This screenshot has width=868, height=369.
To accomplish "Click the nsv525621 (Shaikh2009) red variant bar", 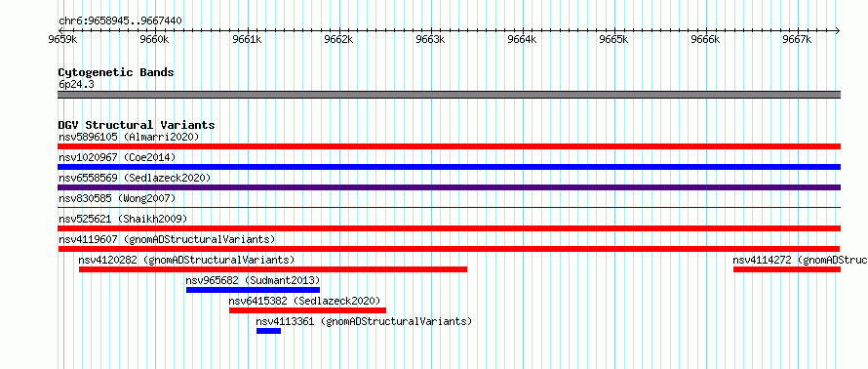I will (449, 228).
